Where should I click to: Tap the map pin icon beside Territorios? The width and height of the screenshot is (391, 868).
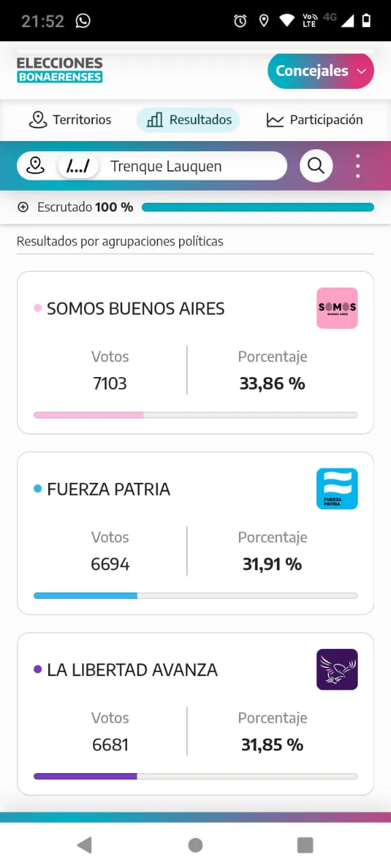pos(37,119)
